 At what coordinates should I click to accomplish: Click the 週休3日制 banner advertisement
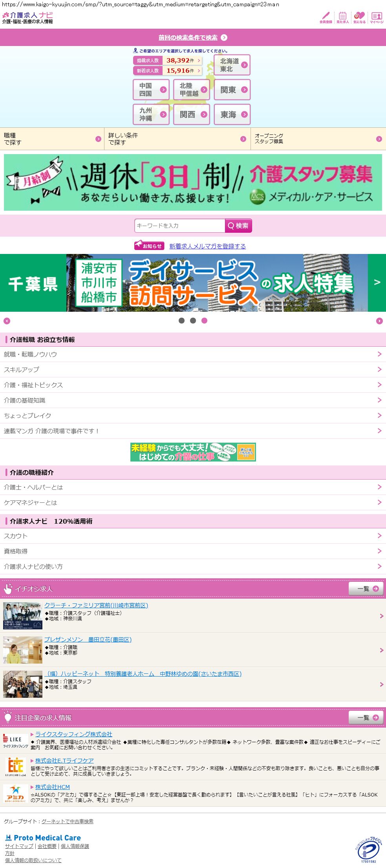coord(193,182)
